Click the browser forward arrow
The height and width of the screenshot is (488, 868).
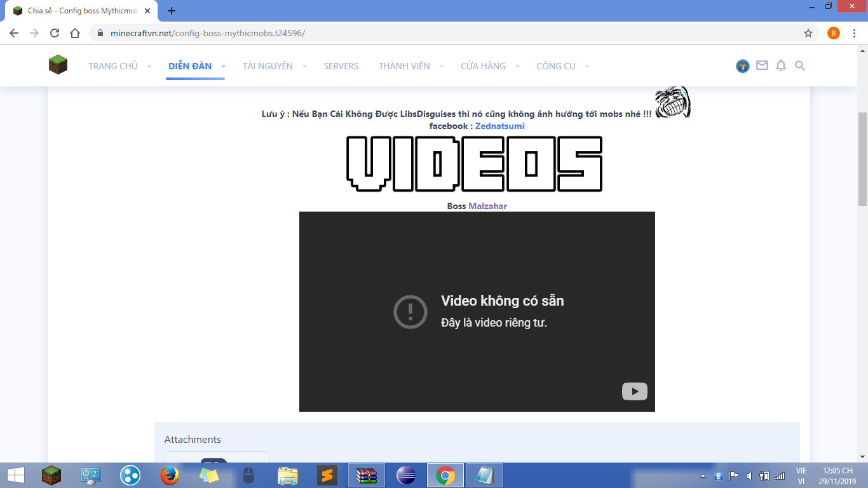tap(34, 33)
